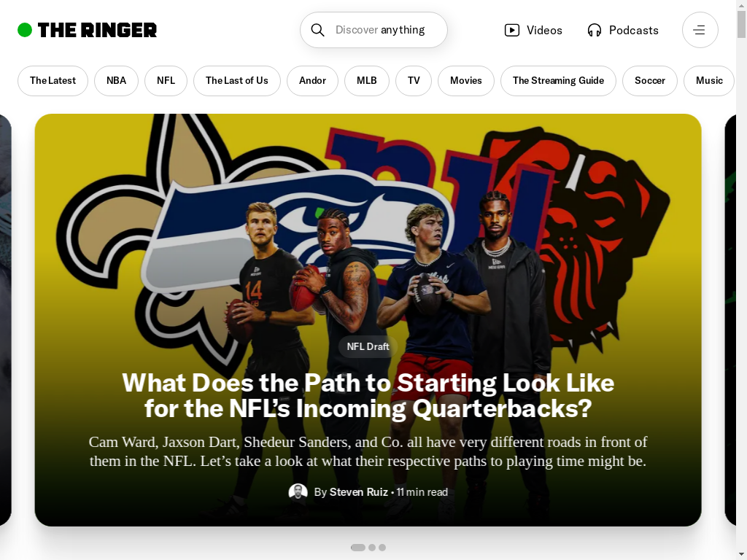Open the quarterbacks article headline
This screenshot has height=560, width=747.
pos(368,396)
